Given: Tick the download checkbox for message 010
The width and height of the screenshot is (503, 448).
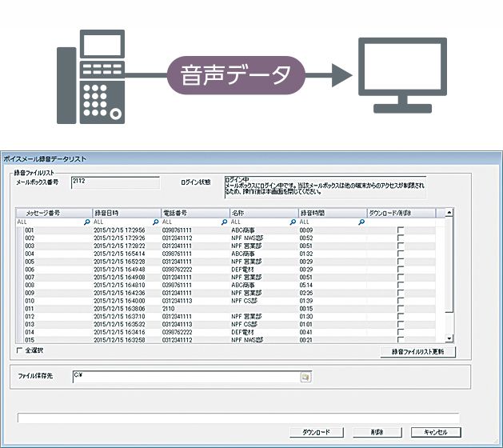Looking at the screenshot, I should [x=401, y=301].
